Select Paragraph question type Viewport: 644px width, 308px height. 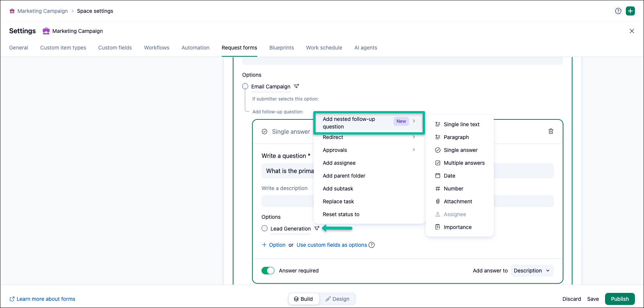point(460,137)
